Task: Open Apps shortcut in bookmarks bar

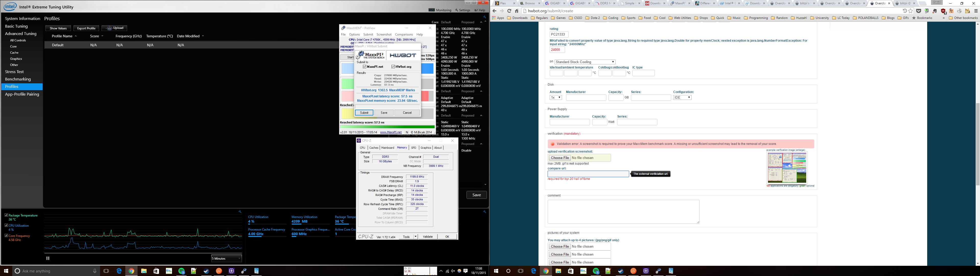Action: tap(498, 18)
